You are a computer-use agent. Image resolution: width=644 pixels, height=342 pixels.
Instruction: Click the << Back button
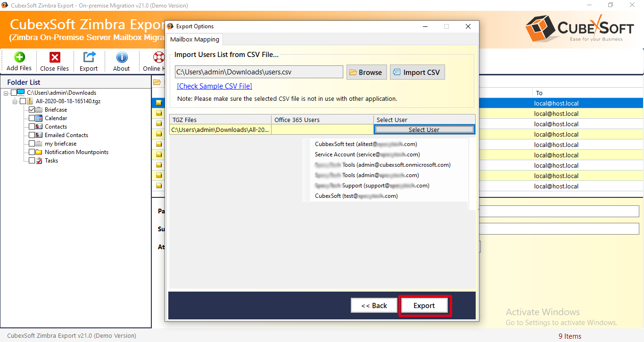pos(374,305)
